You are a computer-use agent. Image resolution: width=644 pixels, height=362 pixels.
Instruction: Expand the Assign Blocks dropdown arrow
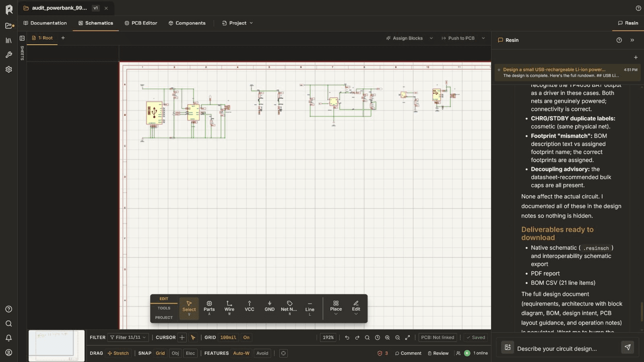tap(431, 38)
